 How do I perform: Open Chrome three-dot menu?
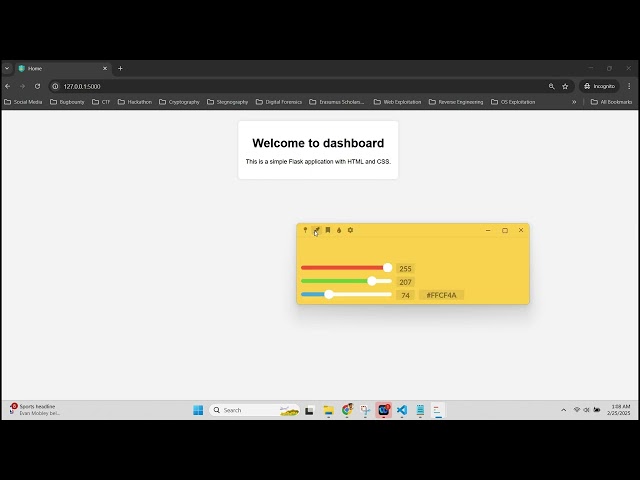629,87
